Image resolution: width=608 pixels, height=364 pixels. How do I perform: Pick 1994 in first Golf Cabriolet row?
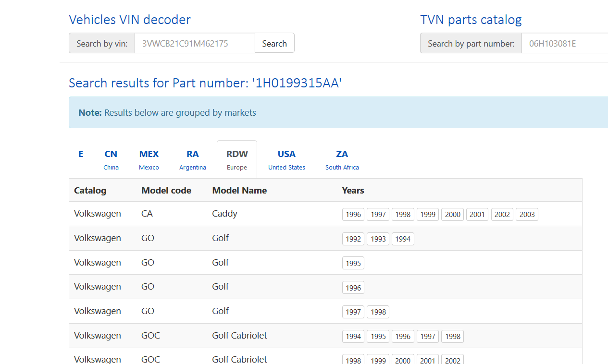point(353,336)
